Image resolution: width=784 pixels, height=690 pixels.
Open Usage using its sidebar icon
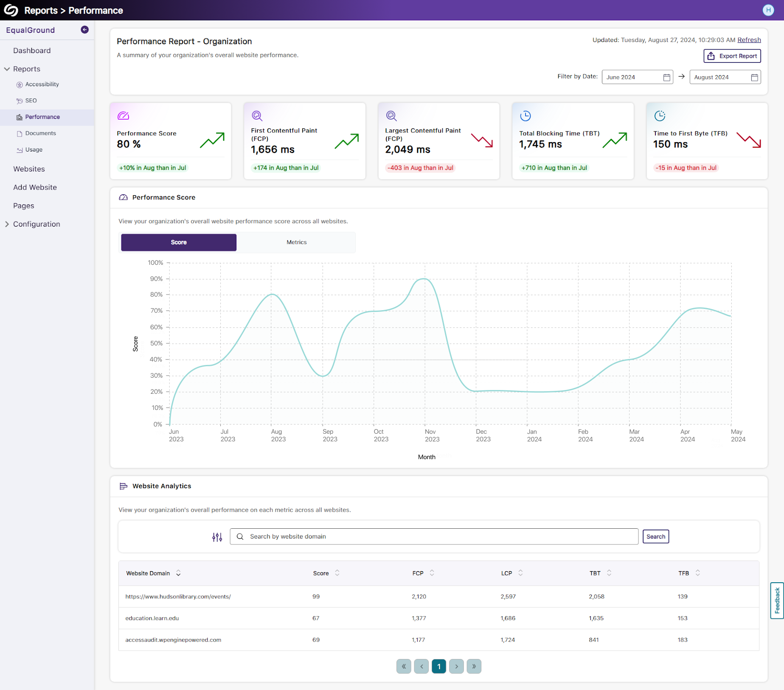pyautogui.click(x=20, y=149)
